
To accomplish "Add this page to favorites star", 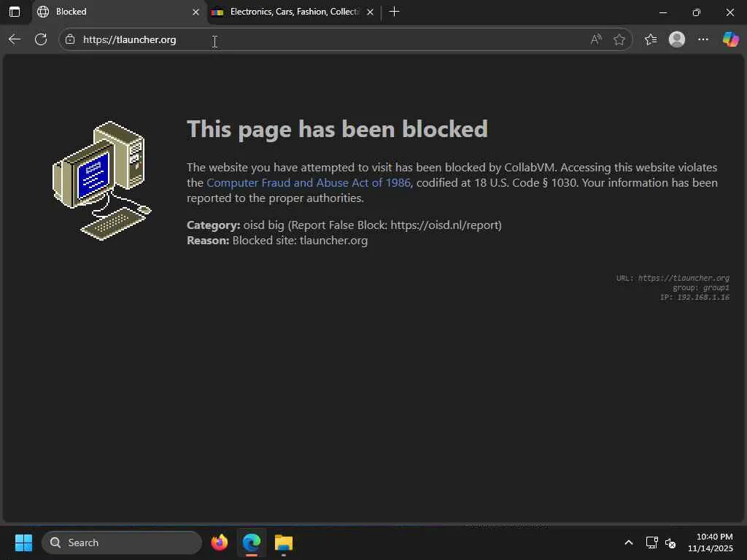I will (x=619, y=39).
